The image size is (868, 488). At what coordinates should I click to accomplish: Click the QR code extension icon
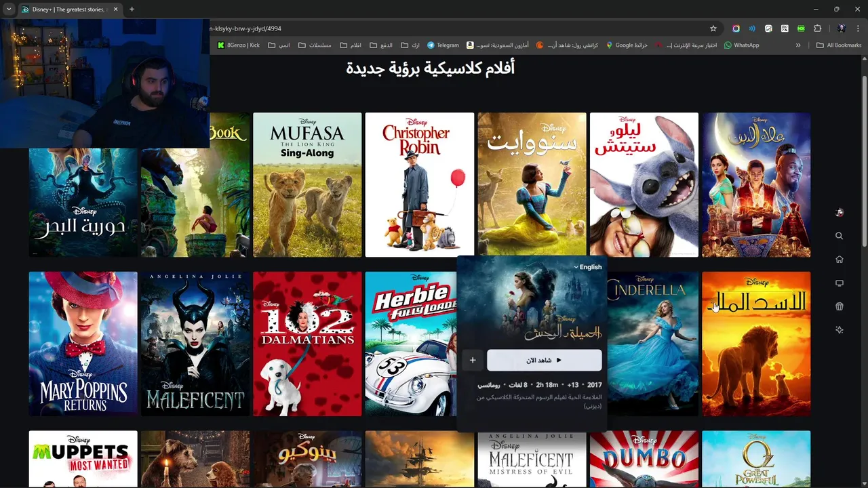tap(785, 28)
